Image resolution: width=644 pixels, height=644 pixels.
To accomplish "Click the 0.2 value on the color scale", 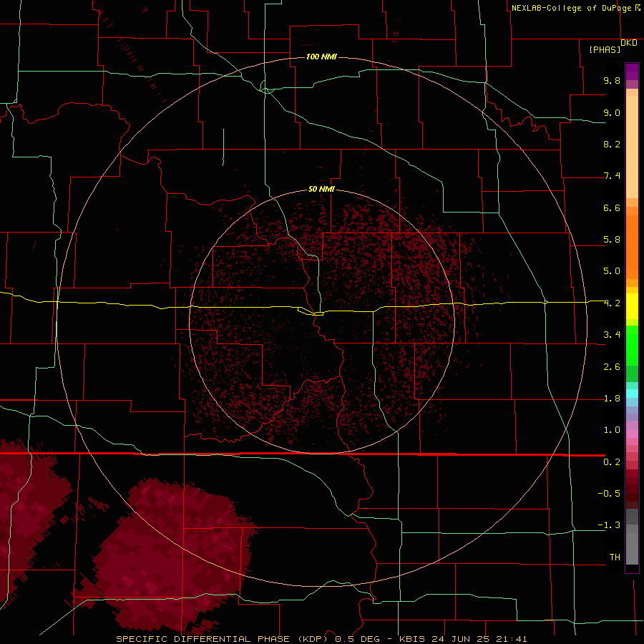I will [x=612, y=462].
